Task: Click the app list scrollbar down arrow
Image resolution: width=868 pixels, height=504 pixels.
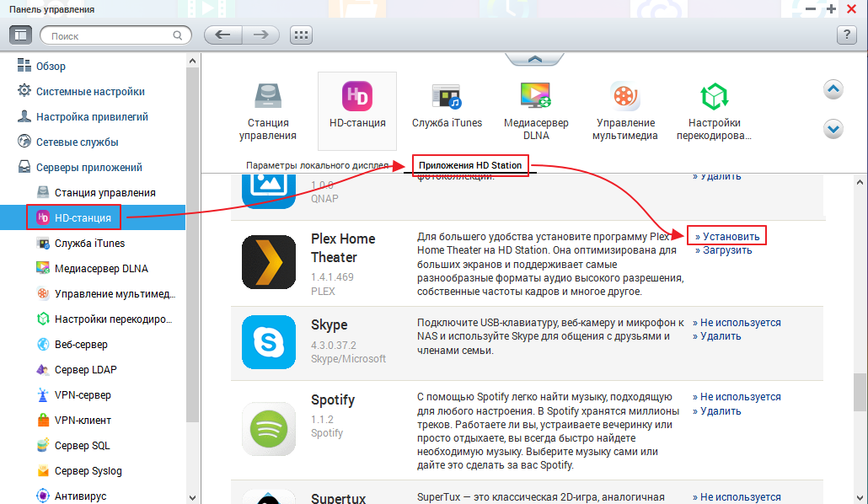Action: point(860,497)
